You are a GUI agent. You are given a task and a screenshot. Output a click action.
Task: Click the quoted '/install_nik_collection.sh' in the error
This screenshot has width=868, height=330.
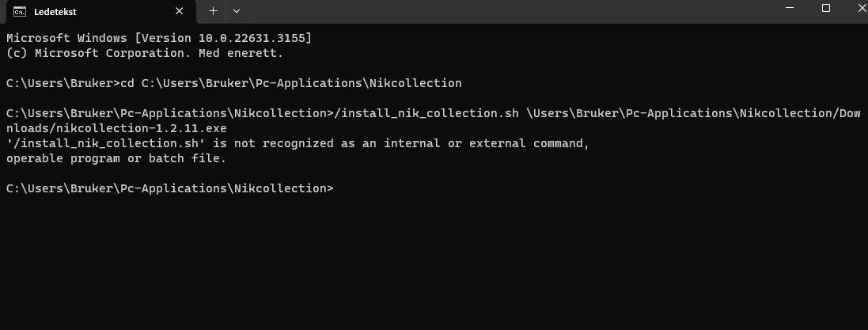[x=95, y=143]
